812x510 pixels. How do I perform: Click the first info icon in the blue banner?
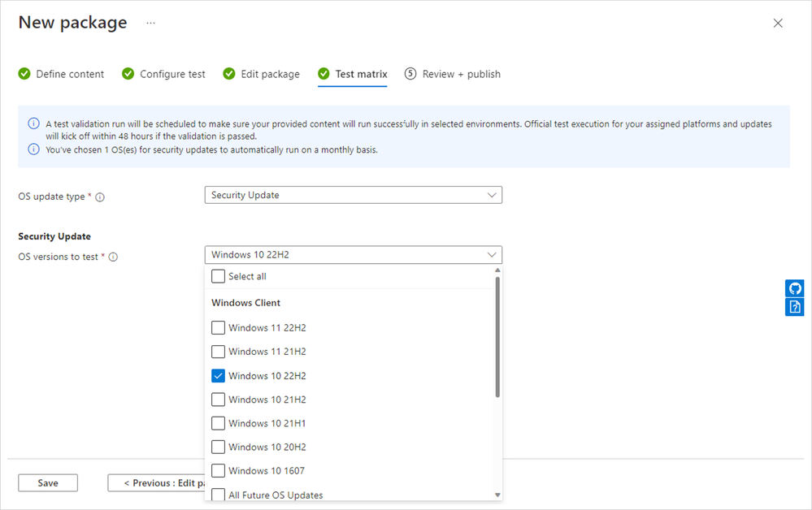[33, 123]
